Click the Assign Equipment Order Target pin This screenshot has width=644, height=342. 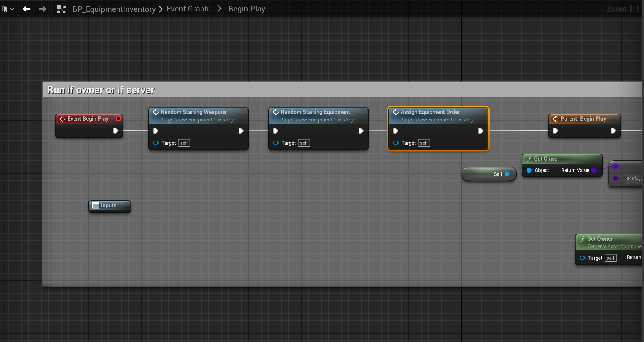[x=396, y=143]
